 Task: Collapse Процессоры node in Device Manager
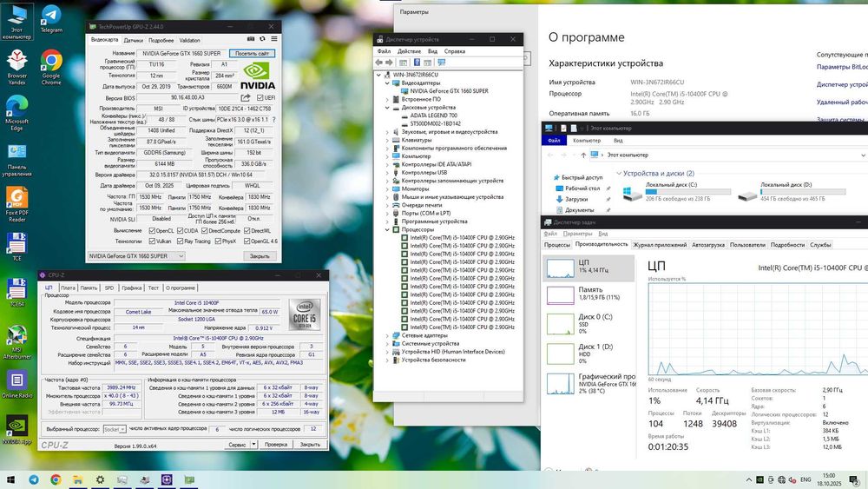(387, 229)
